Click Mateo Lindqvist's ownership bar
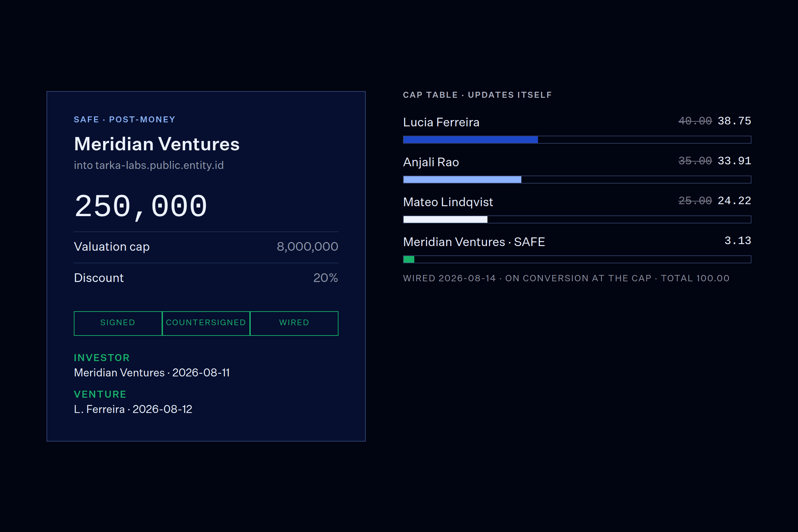This screenshot has height=532, width=798. (577, 219)
